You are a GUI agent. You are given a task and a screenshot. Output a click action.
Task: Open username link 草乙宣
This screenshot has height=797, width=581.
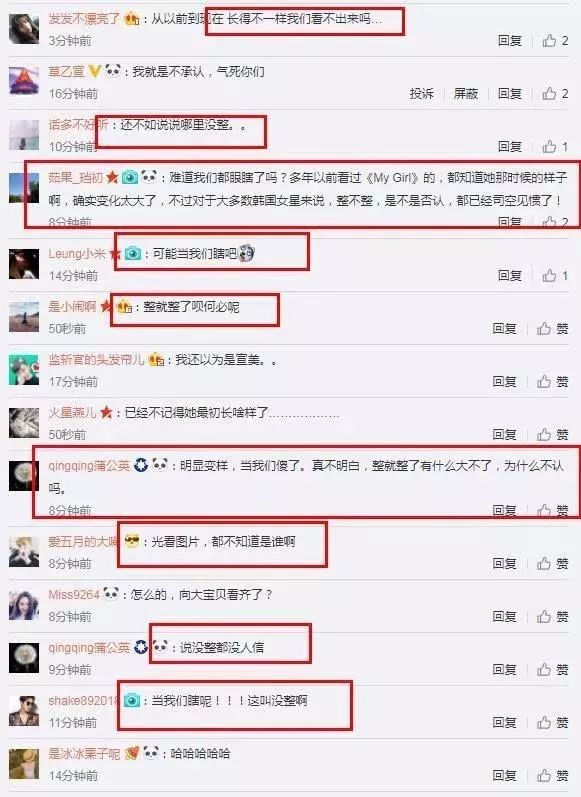[67, 71]
